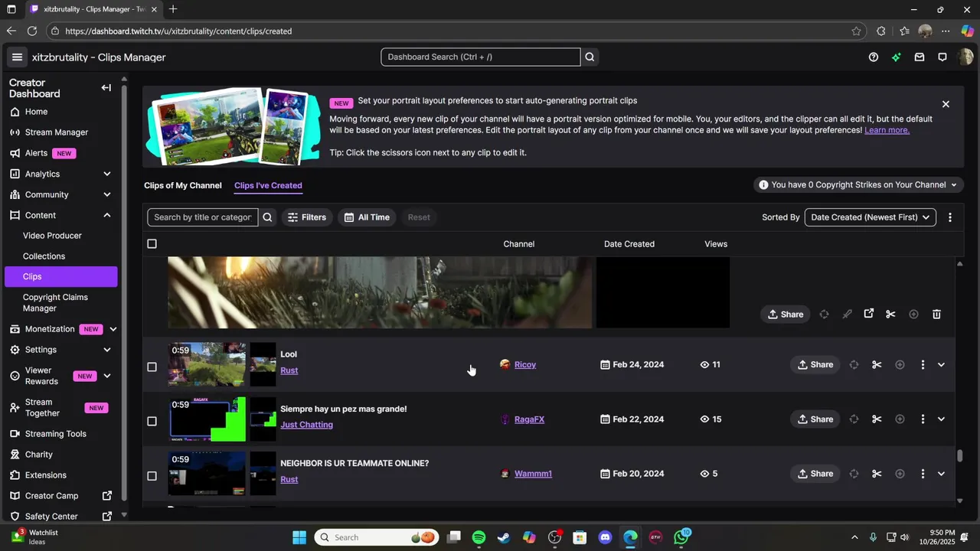Open the Sorted By dropdown
Screen dimensions: 980x551
(x=870, y=217)
